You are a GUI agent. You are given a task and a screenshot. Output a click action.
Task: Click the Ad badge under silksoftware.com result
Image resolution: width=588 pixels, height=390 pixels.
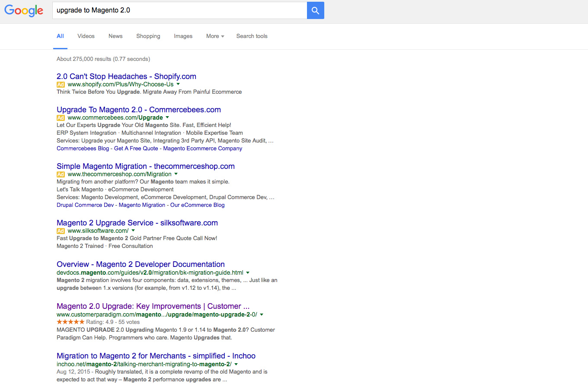coord(61,231)
